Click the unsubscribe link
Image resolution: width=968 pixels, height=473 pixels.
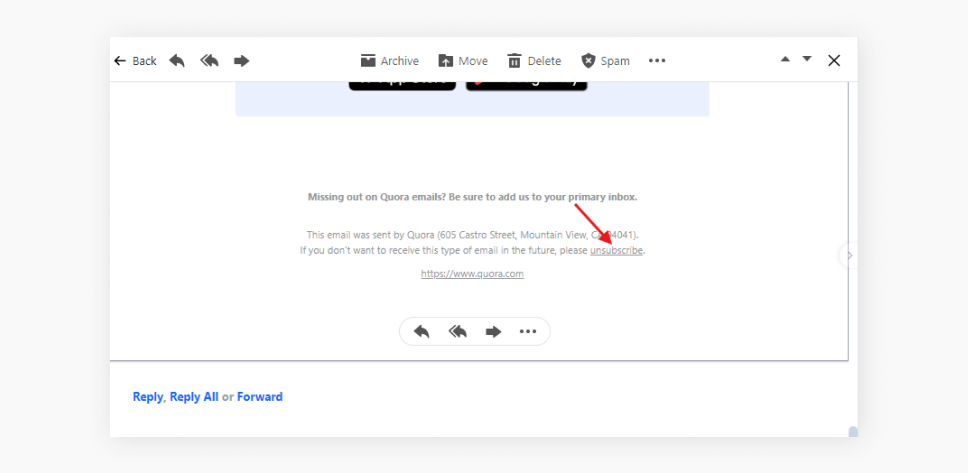[616, 251]
